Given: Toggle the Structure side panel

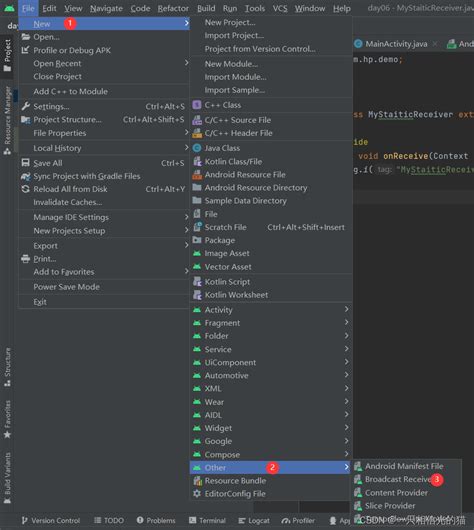Looking at the screenshot, I should point(7,367).
